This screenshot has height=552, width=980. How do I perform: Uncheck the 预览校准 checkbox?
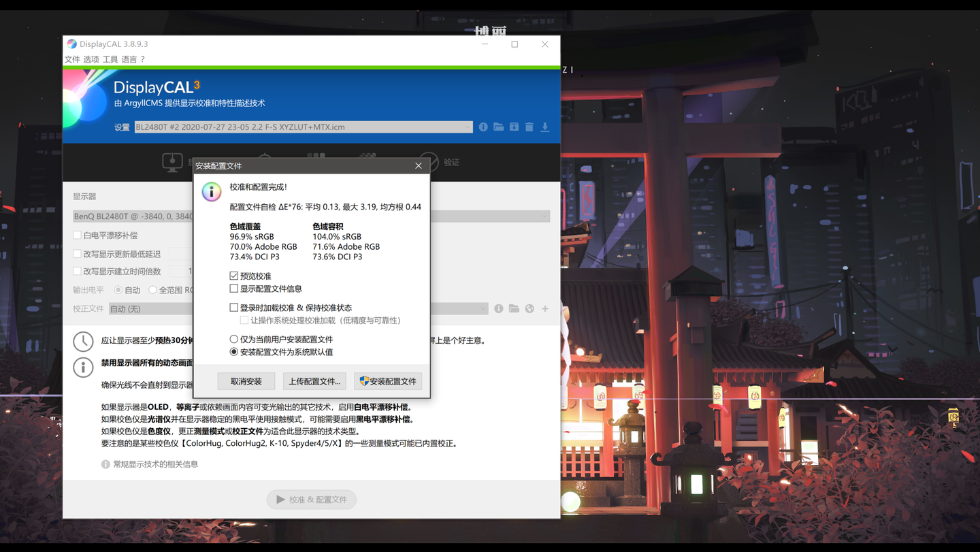[x=233, y=276]
